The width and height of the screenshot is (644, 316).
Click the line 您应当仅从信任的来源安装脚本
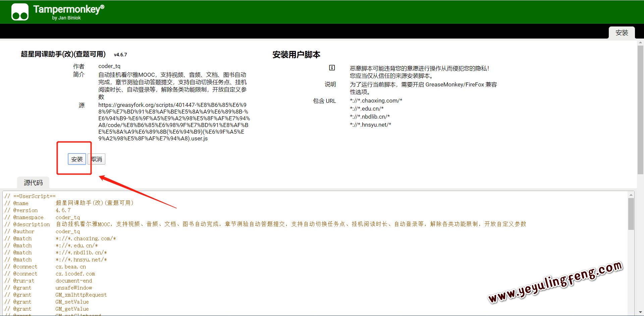(x=392, y=76)
